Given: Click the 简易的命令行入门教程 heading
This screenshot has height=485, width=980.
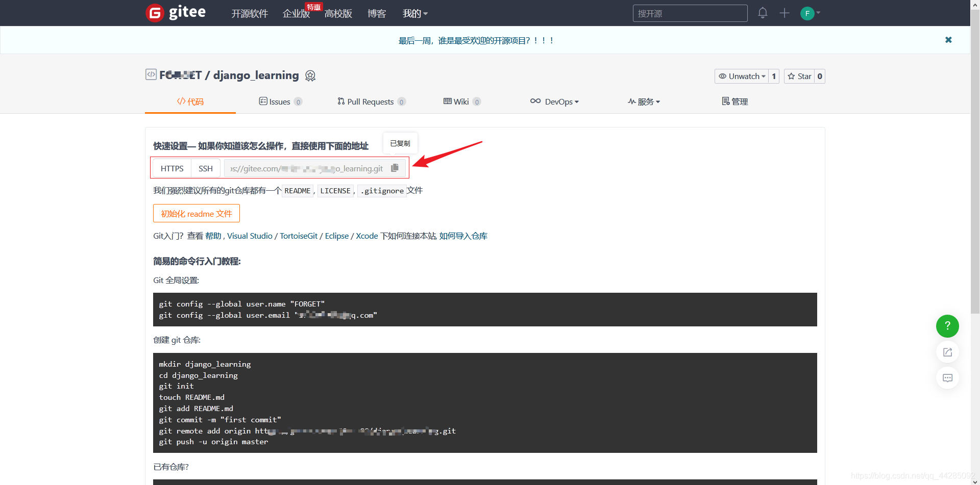Looking at the screenshot, I should (x=197, y=261).
